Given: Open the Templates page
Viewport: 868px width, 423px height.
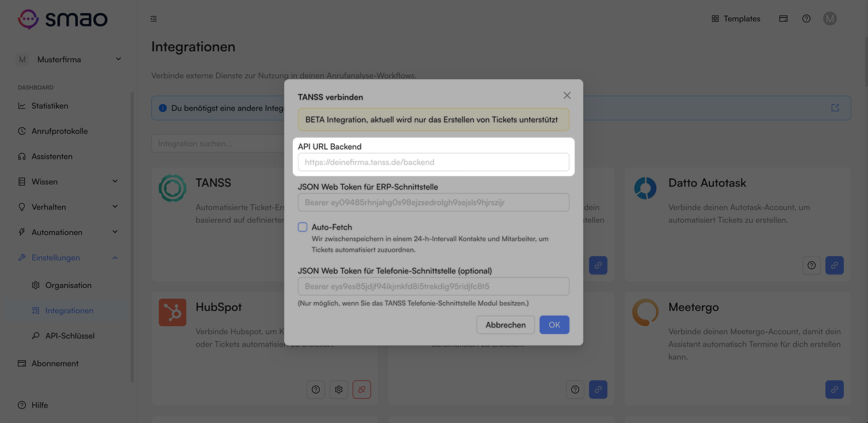Looking at the screenshot, I should pyautogui.click(x=736, y=19).
